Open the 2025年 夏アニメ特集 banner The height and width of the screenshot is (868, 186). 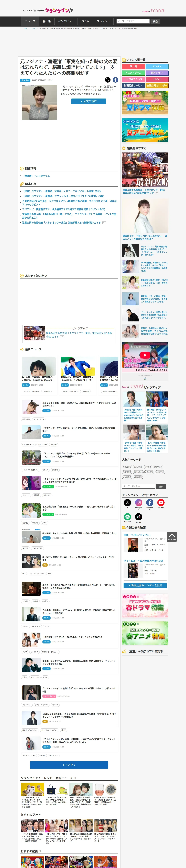click(145, 130)
